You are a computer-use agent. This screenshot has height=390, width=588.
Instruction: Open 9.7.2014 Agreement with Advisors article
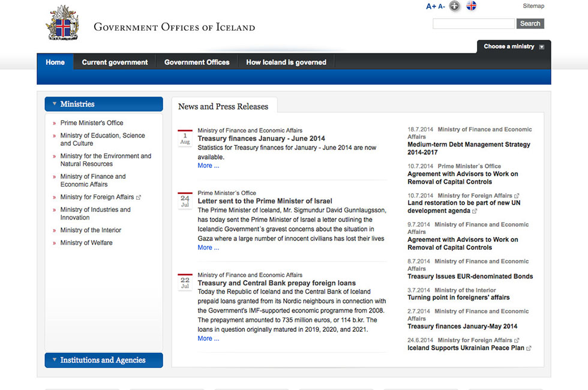click(463, 244)
